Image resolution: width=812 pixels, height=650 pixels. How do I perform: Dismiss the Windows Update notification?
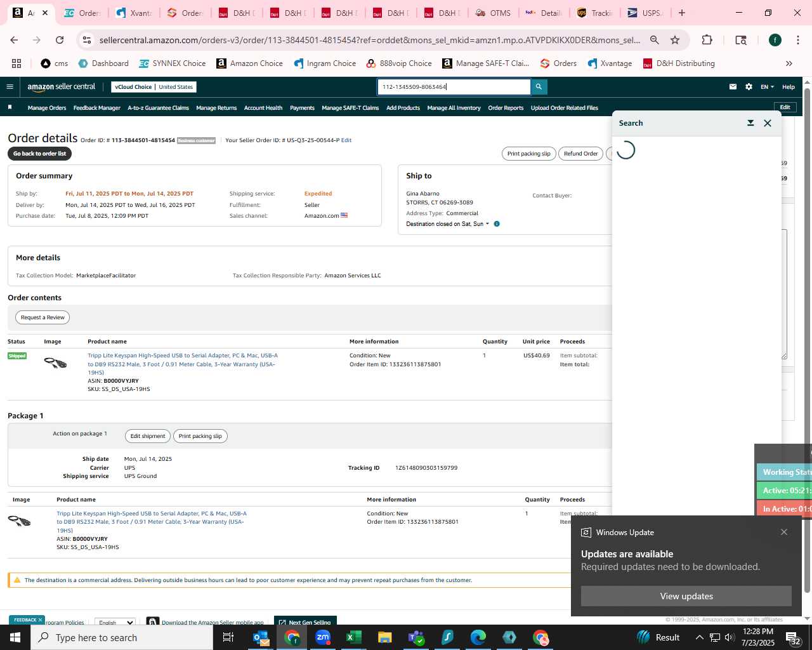(784, 532)
